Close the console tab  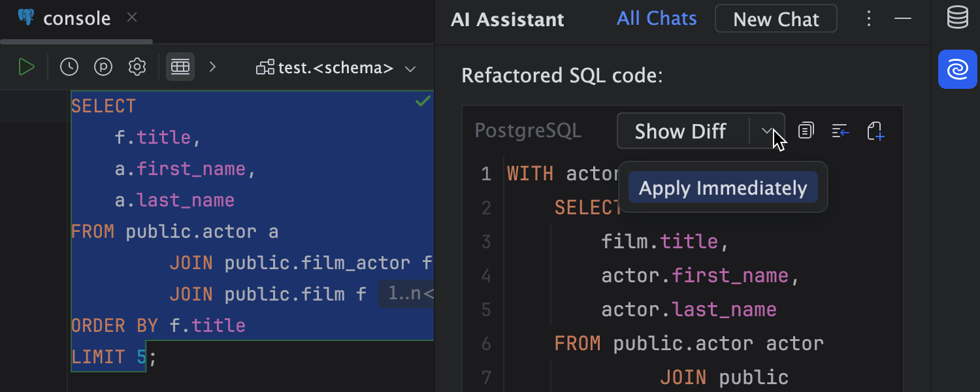point(132,18)
